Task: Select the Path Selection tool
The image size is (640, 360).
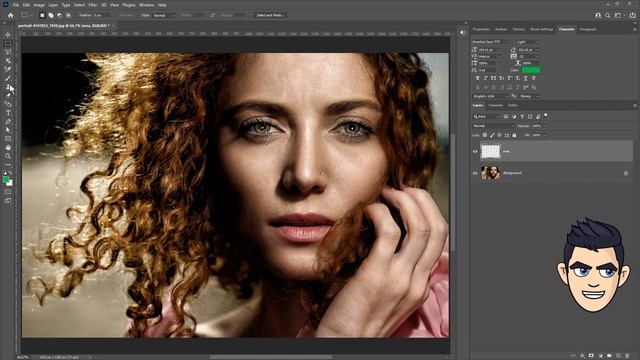Action: click(8, 130)
